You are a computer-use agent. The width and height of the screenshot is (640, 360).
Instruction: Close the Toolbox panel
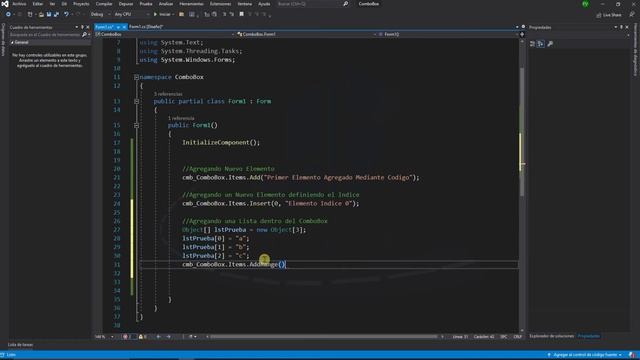click(88, 27)
